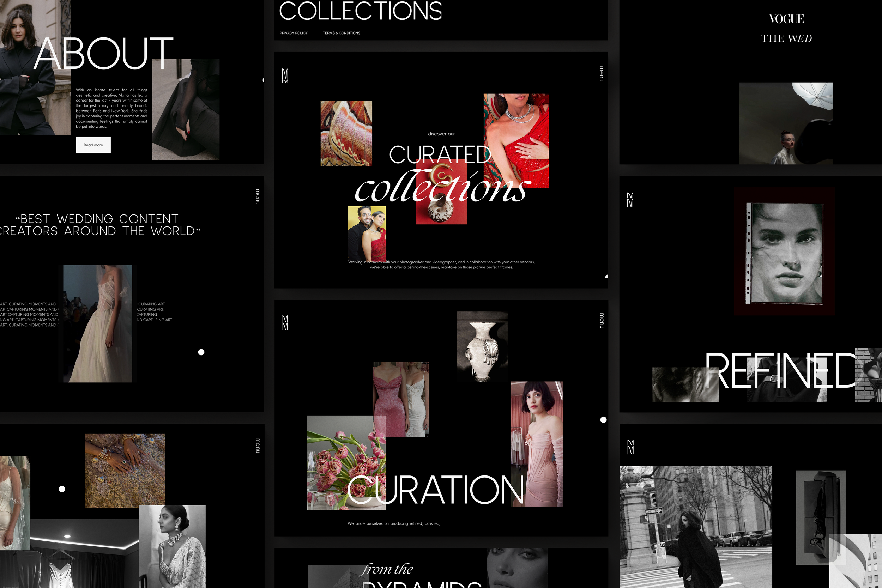882x588 pixels.
Task: Open the Terms & Conditions link
Action: pos(341,33)
